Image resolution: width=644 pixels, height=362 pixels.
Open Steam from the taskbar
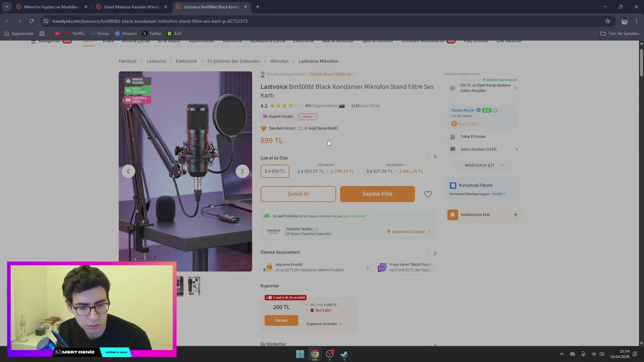[x=344, y=354]
